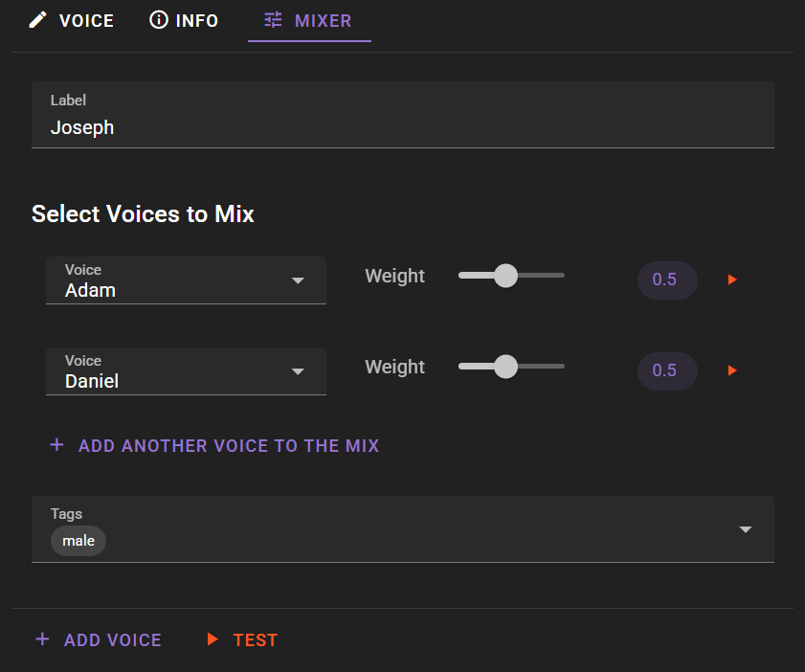
Task: Click the Adam weight slider handle
Action: [505, 276]
